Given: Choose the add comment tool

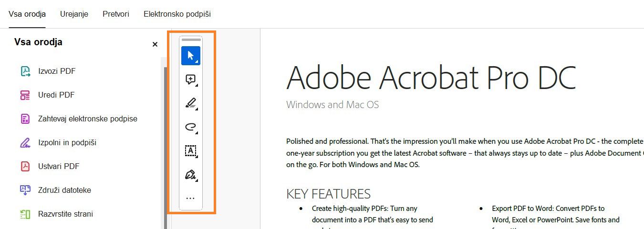Looking at the screenshot, I should (x=191, y=80).
